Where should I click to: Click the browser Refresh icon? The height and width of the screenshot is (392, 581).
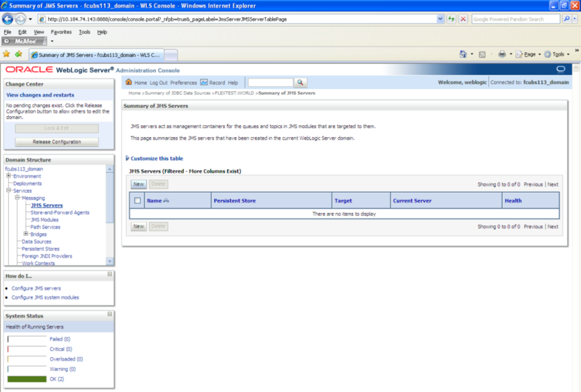click(451, 19)
